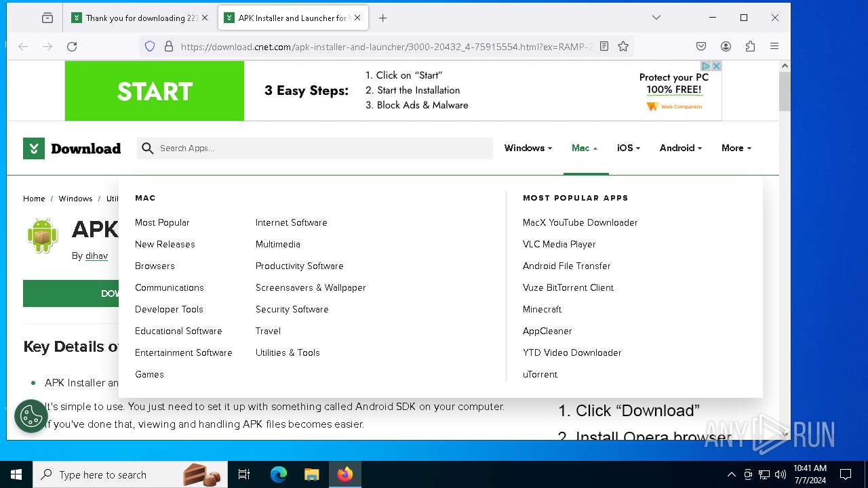Open a new tab with the plus icon
The width and height of the screenshot is (868, 488).
point(382,18)
